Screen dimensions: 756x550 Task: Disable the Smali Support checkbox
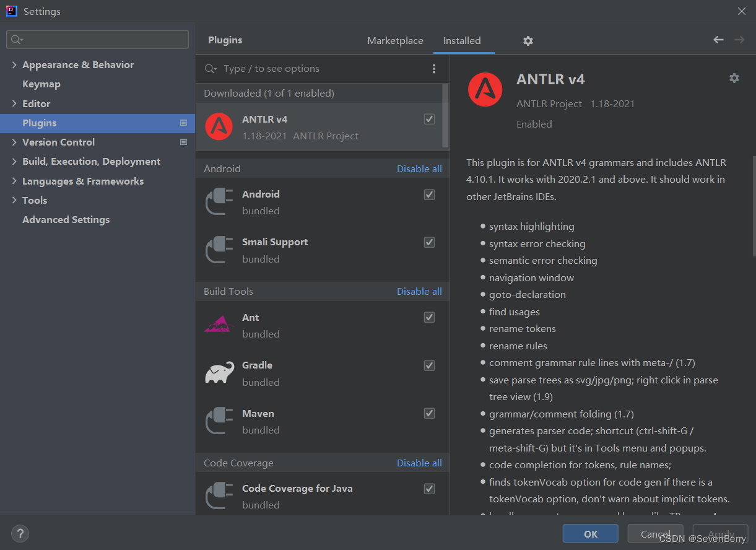click(429, 242)
